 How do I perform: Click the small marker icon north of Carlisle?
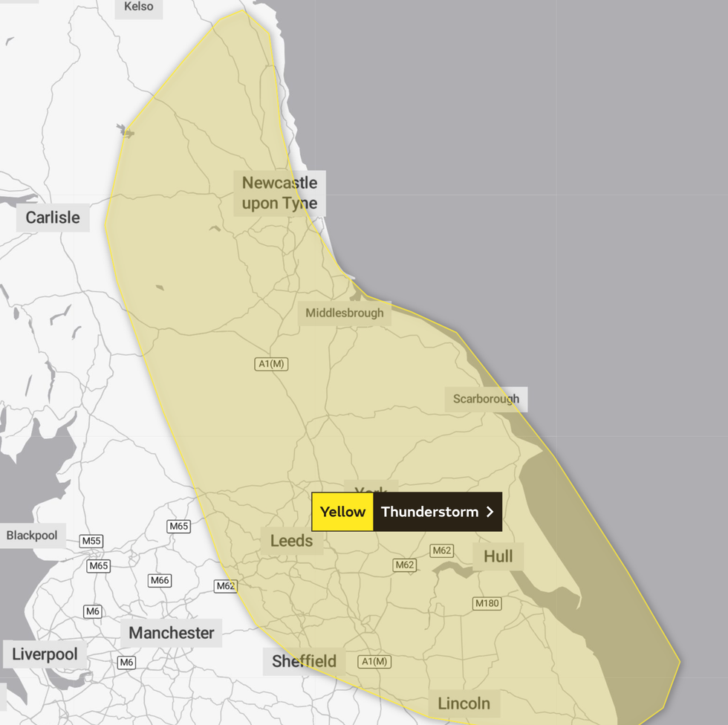pyautogui.click(x=126, y=132)
